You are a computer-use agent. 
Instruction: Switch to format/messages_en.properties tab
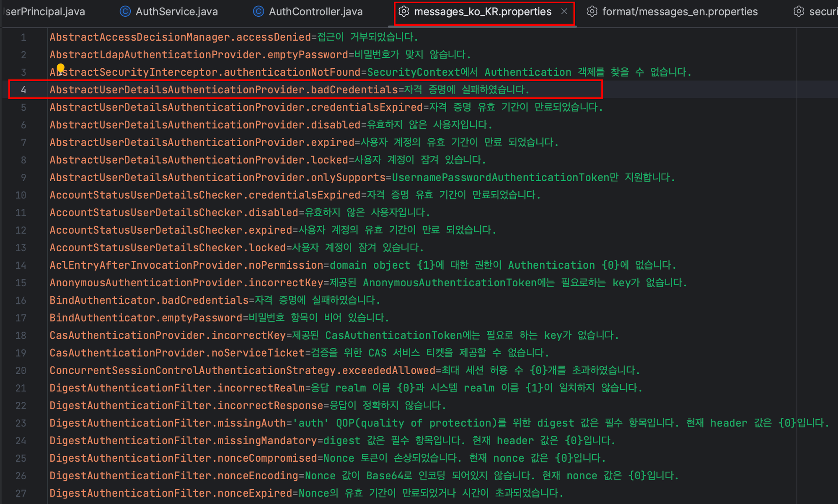pyautogui.click(x=680, y=12)
